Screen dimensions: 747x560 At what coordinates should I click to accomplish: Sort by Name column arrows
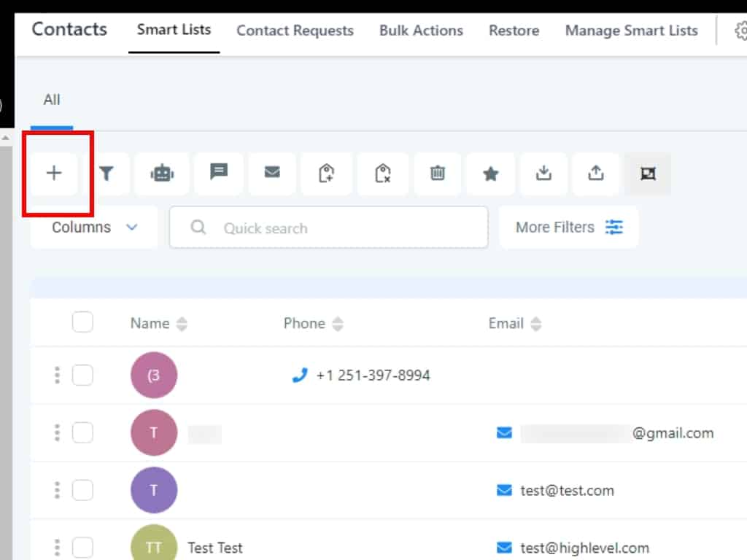[x=182, y=324]
